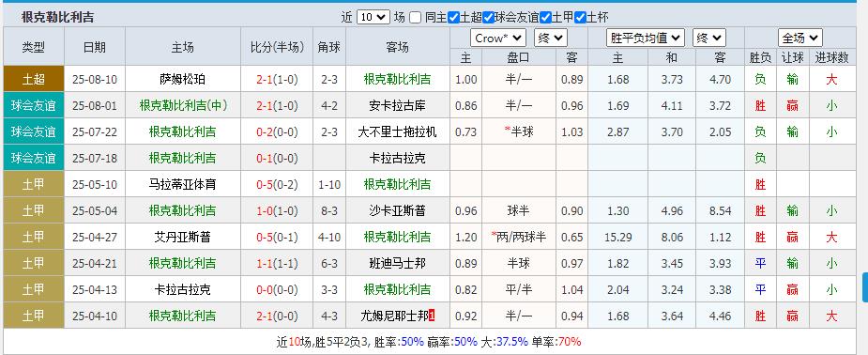Click the 根克勒比利吉 title heading
Image resolution: width=868 pixels, height=355 pixels.
[x=57, y=17]
